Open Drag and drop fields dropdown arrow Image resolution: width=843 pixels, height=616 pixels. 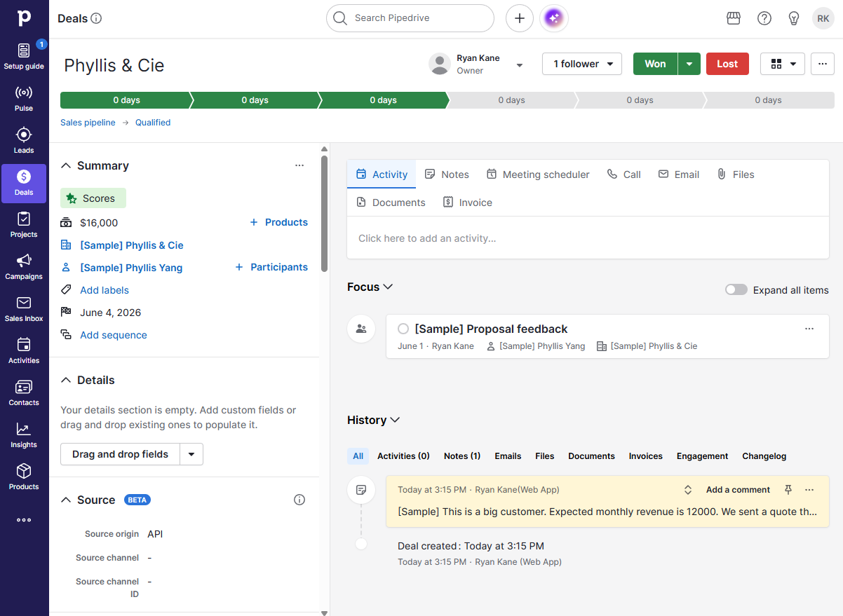pyautogui.click(x=191, y=454)
